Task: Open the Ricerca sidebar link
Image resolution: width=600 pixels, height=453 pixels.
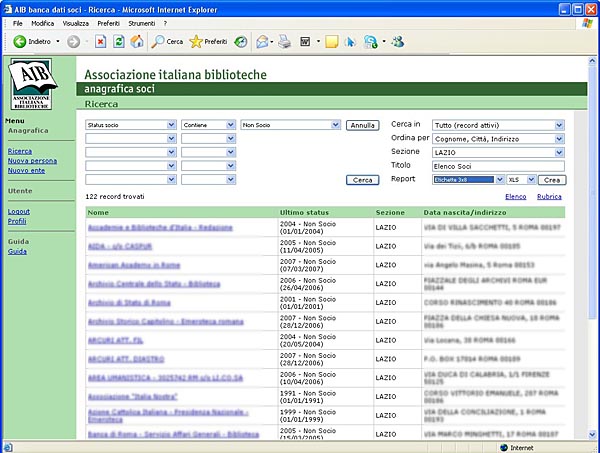Action: pyautogui.click(x=20, y=151)
